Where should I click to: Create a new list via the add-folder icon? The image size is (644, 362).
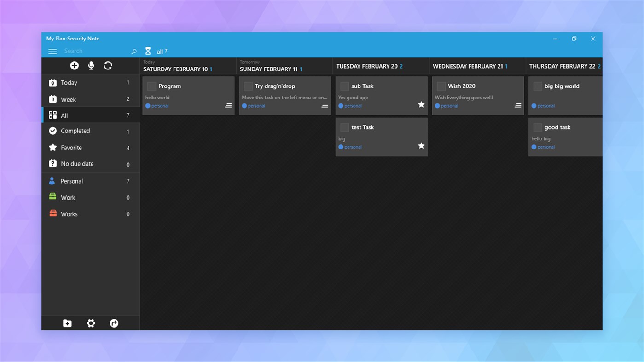tap(67, 323)
